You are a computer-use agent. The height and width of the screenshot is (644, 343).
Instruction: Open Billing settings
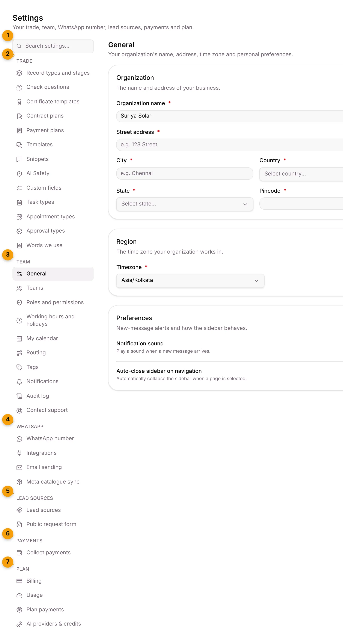53,581
